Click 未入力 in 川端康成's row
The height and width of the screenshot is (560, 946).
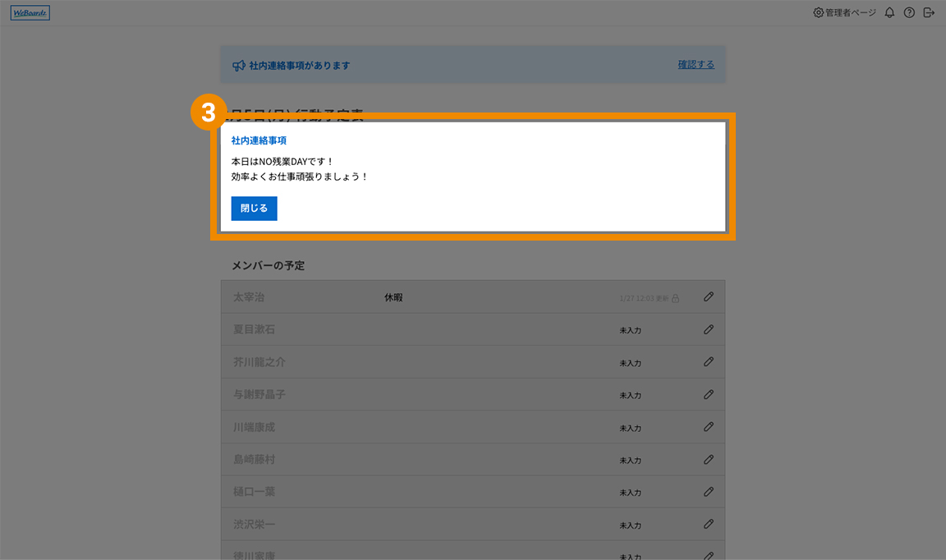tap(631, 428)
